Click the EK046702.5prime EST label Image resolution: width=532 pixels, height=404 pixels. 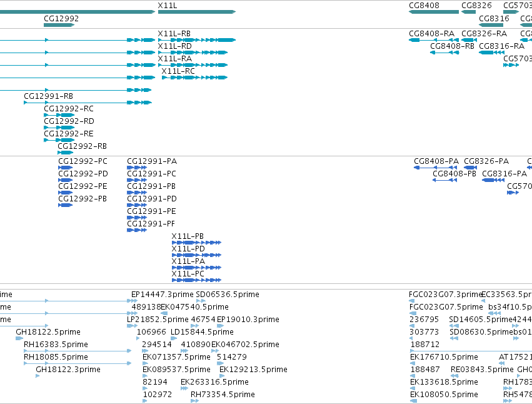click(245, 345)
